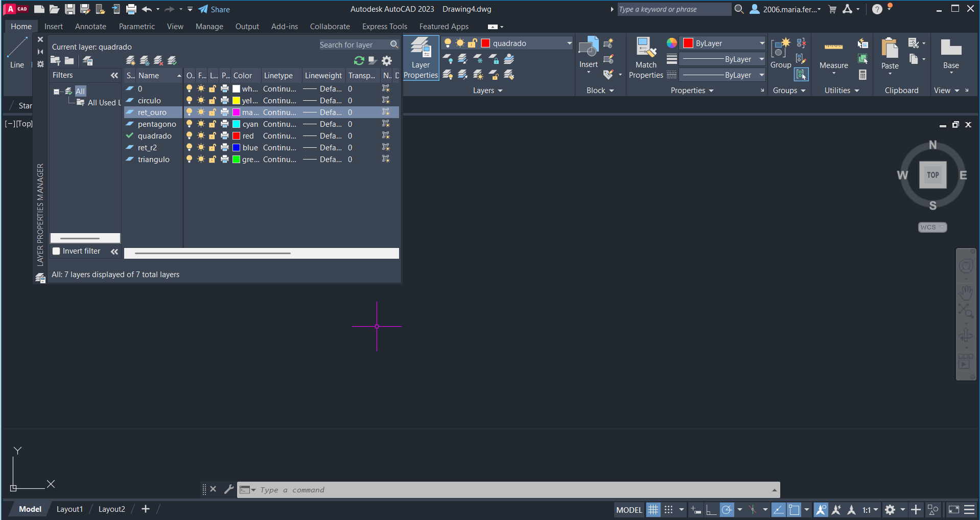Click the Group objects tool
The image size is (980, 520).
[781, 53]
